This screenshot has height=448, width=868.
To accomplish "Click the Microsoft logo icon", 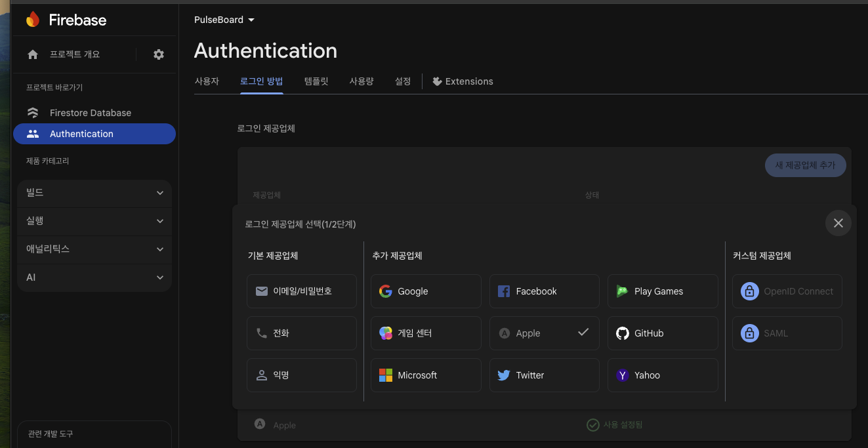I will click(x=386, y=375).
